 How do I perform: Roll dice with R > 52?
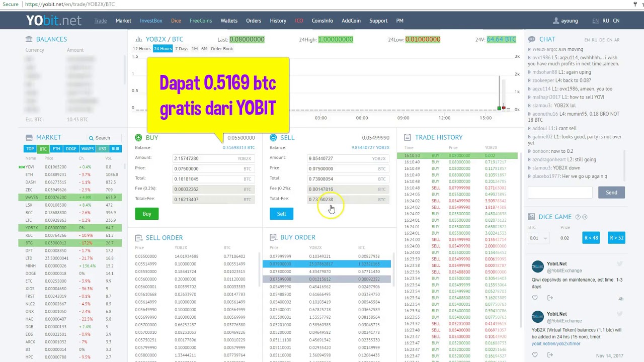pos(616,238)
